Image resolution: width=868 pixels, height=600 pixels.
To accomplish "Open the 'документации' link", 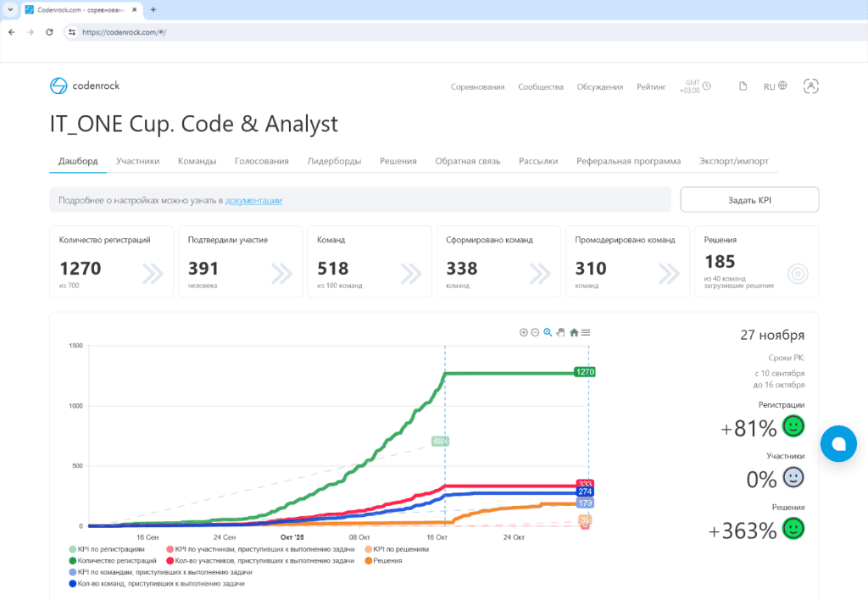I will coord(253,201).
